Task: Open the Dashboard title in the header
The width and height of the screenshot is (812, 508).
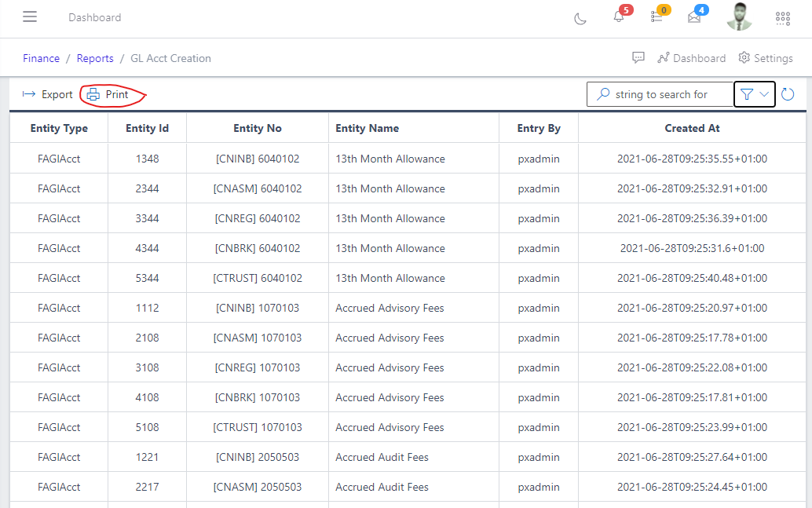Action: pyautogui.click(x=94, y=16)
